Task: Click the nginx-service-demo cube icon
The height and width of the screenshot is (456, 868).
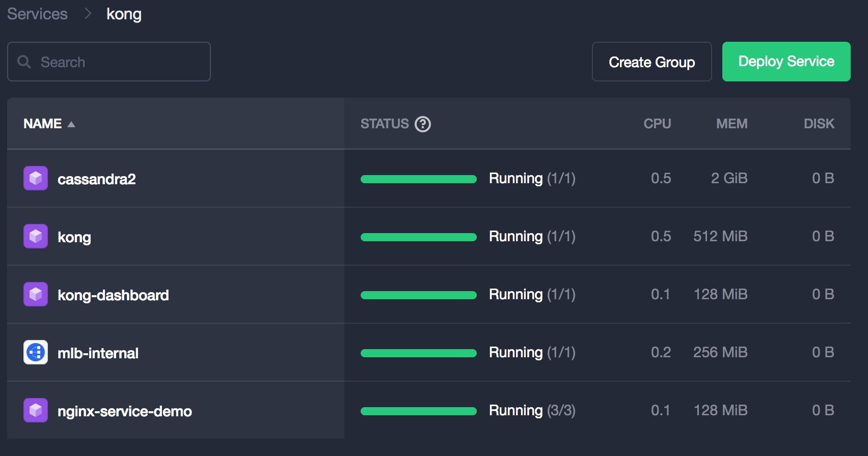Action: pos(36,410)
